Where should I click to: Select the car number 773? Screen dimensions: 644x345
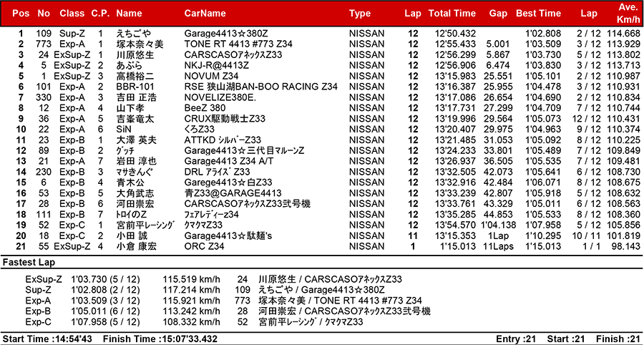43,44
